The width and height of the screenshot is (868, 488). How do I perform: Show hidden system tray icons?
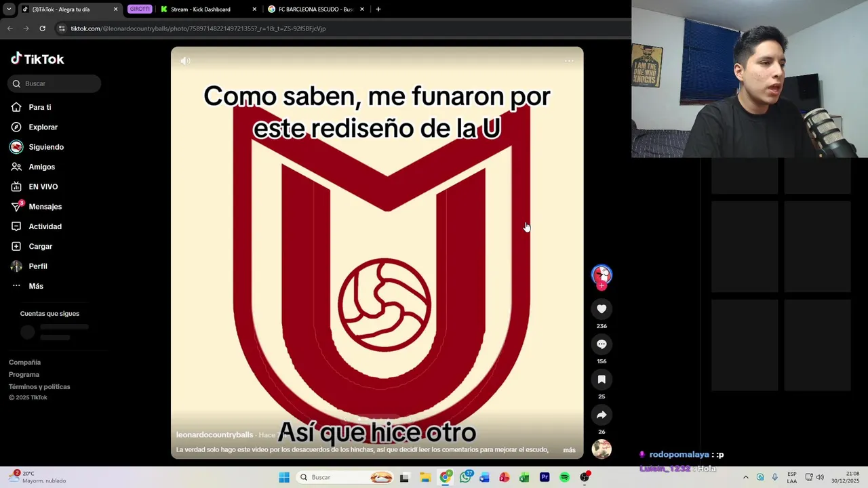click(746, 477)
